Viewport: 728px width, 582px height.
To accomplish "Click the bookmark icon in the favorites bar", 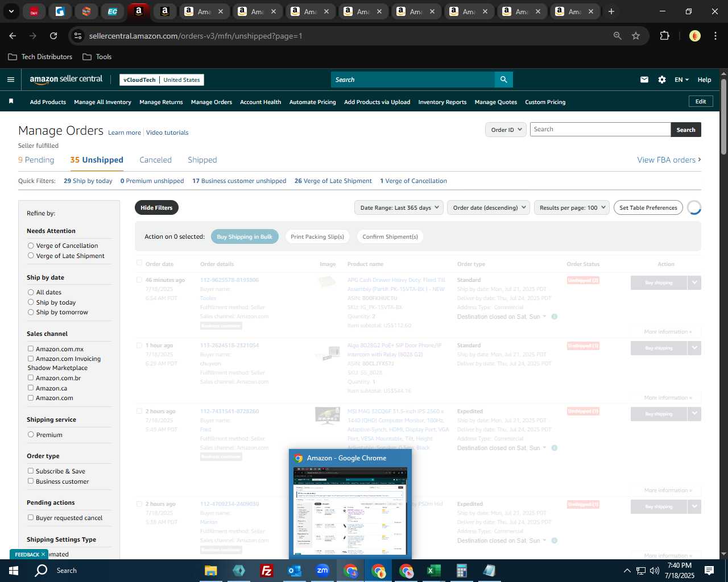I will point(11,101).
